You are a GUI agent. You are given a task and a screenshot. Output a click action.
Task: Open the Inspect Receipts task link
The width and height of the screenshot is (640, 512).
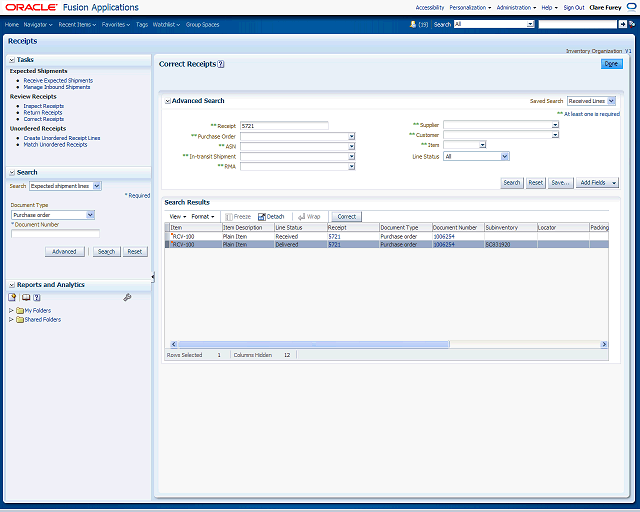(43, 105)
